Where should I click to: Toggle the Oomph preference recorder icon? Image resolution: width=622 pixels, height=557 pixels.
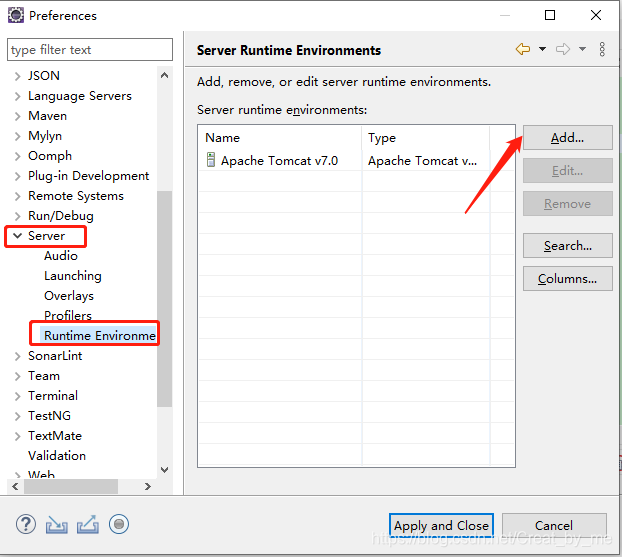coord(119,524)
